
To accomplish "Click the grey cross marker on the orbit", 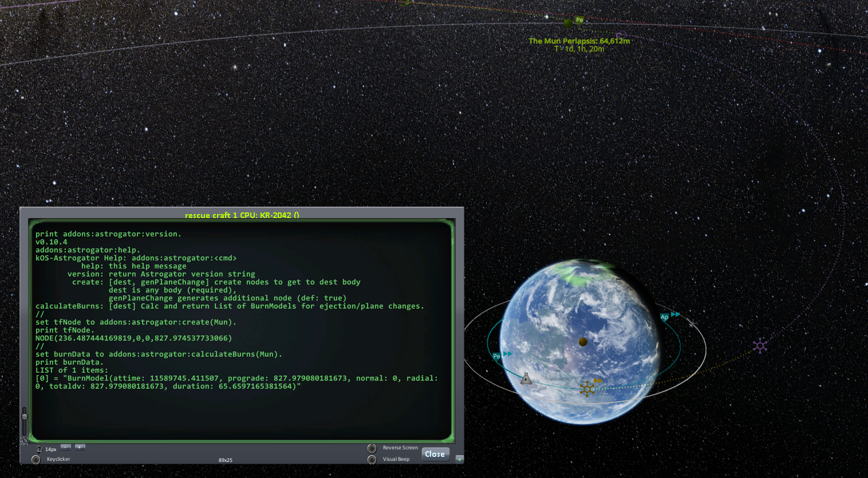I will (x=692, y=323).
